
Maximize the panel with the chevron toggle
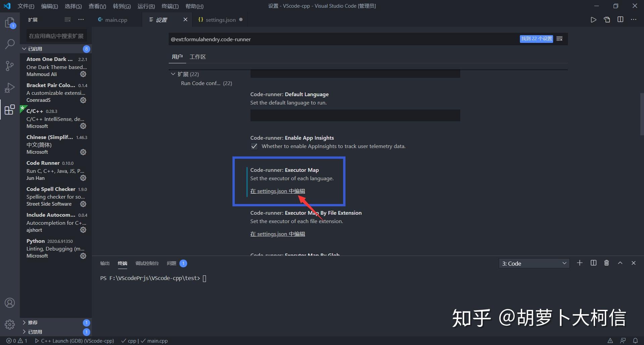point(620,263)
